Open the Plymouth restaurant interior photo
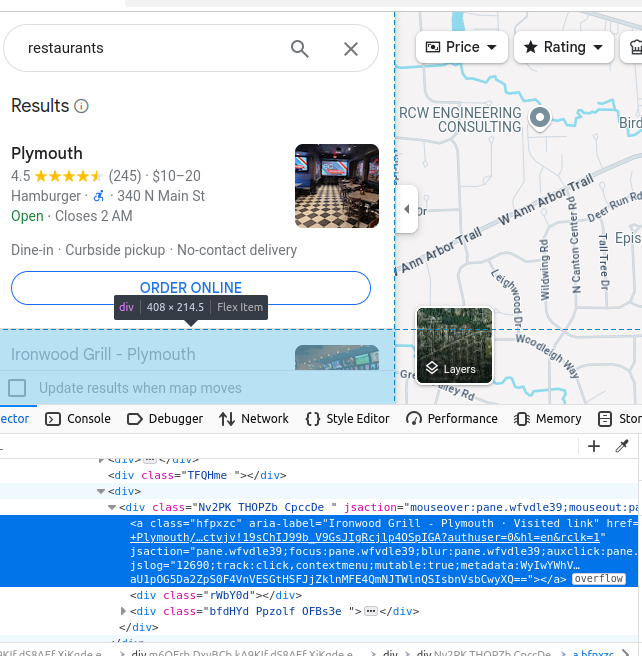 (x=337, y=186)
